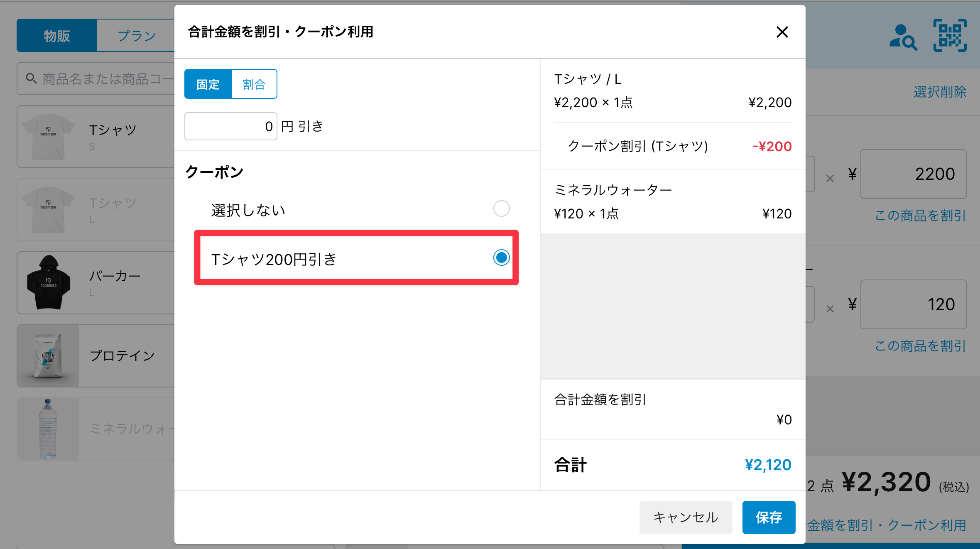
Task: Close the discount coupon dialog
Action: (x=782, y=32)
